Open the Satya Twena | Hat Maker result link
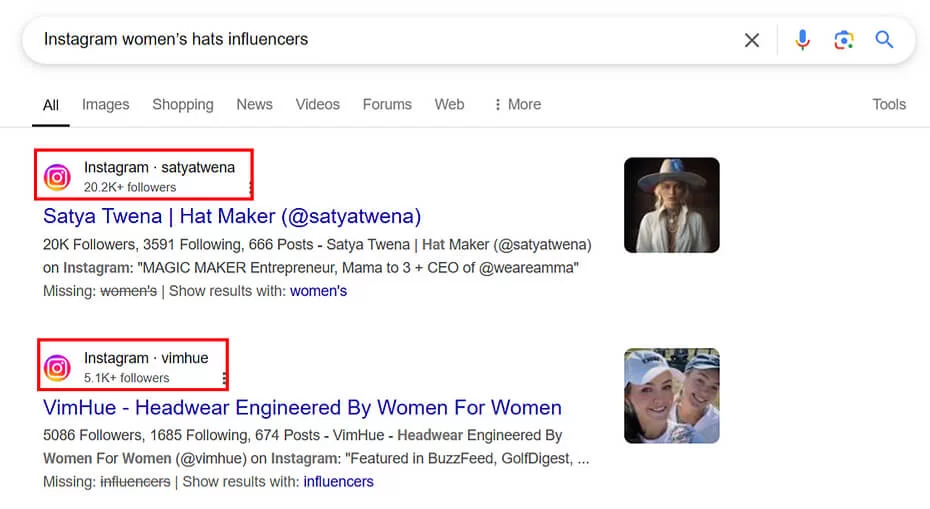 pyautogui.click(x=232, y=216)
